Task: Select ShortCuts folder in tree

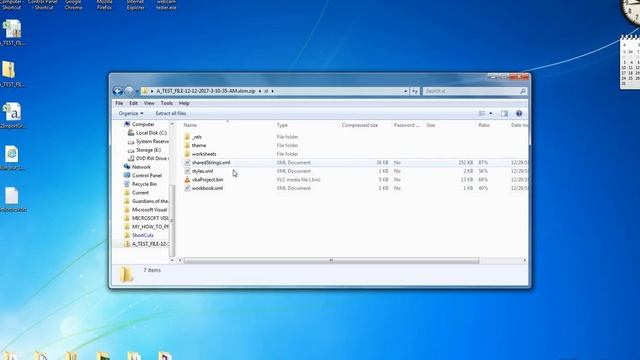Action: click(142, 236)
